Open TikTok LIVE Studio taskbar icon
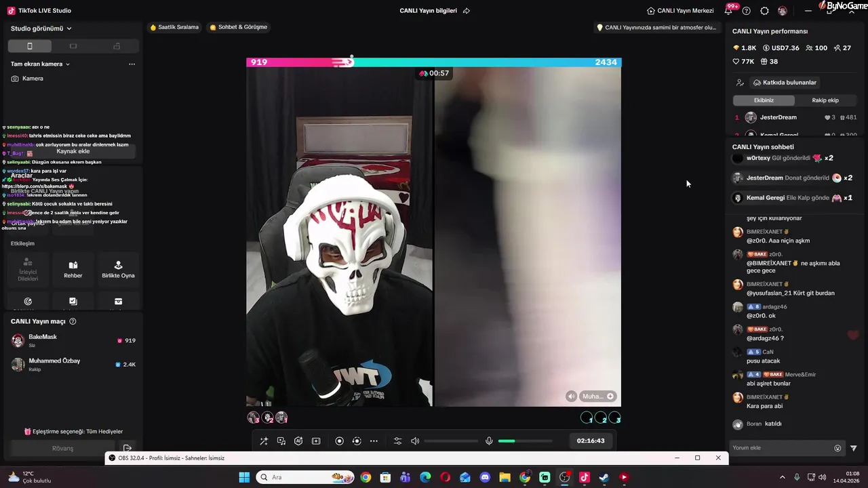Viewport: 868px width, 488px height. tap(584, 477)
